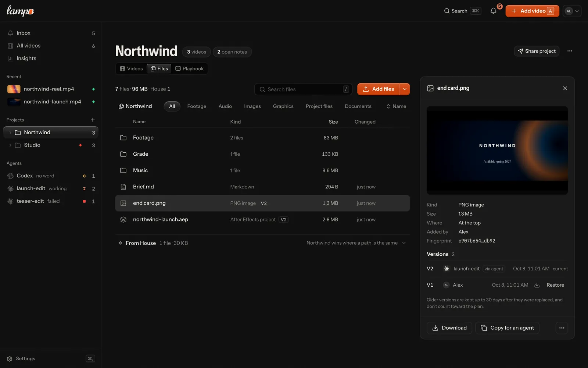Filter files by Project files

click(319, 106)
